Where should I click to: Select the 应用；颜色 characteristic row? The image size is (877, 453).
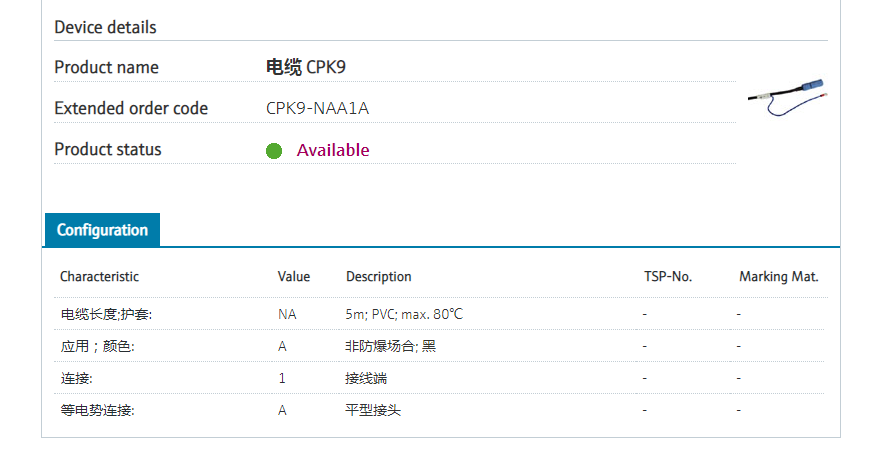(x=97, y=346)
